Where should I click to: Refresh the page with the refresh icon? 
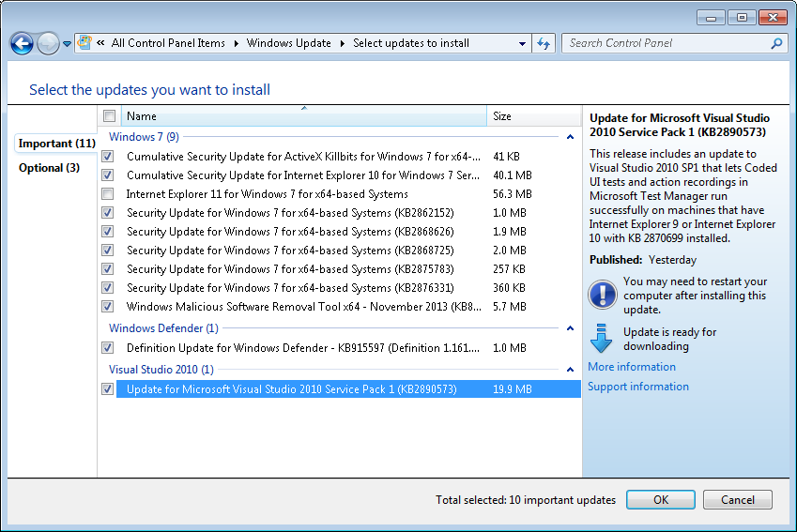pyautogui.click(x=544, y=44)
